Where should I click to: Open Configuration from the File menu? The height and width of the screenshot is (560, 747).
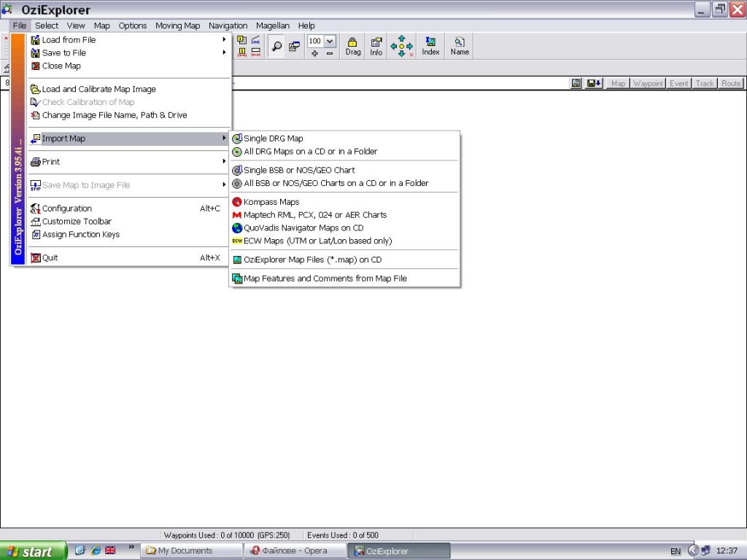pyautogui.click(x=67, y=209)
